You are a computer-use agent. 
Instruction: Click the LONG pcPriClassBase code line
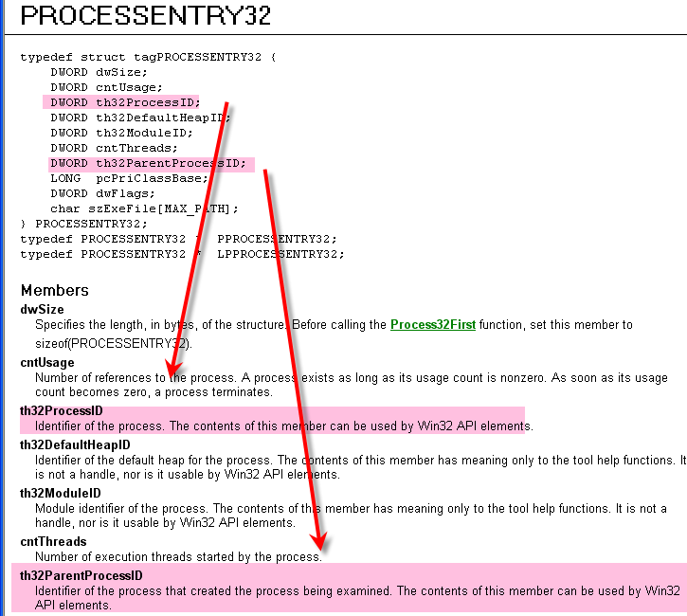tap(129, 178)
